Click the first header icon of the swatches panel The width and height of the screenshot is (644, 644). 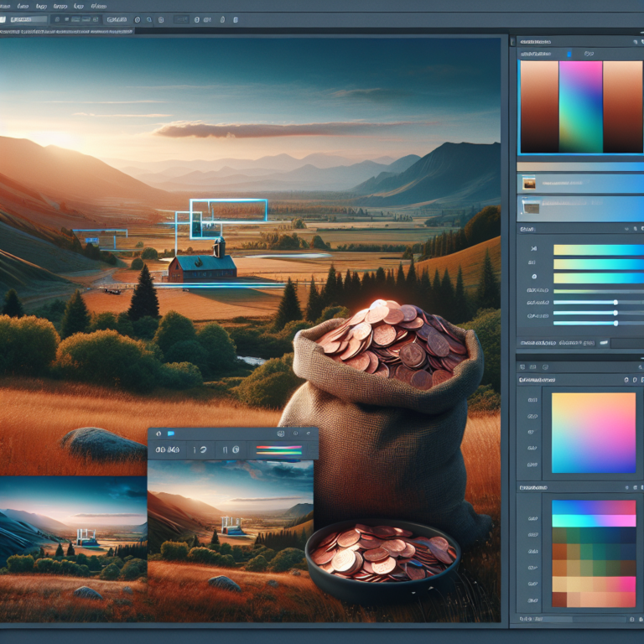click(x=627, y=487)
